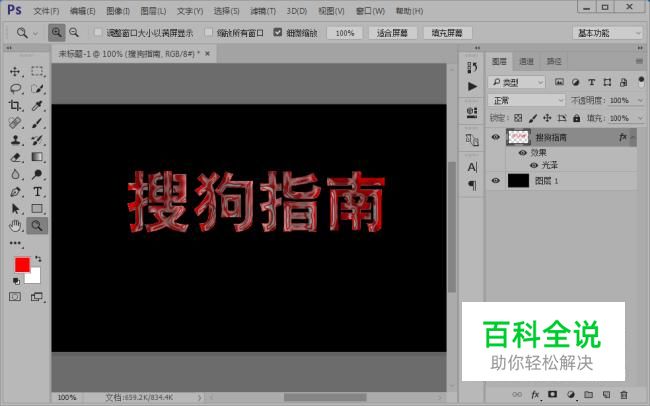The image size is (650, 406).
Task: Select the Zoom tool in toolbox
Action: pos(37,226)
